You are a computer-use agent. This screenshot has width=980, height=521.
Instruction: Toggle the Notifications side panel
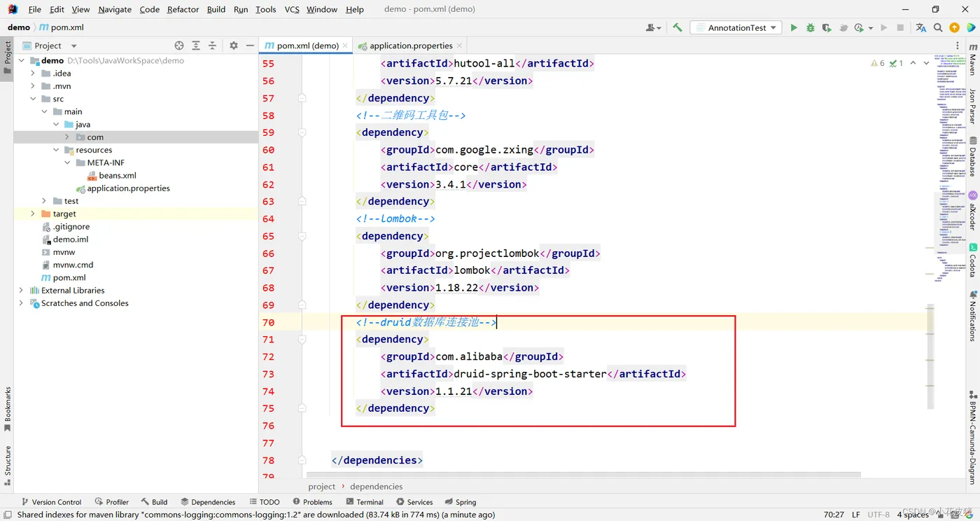click(x=972, y=316)
